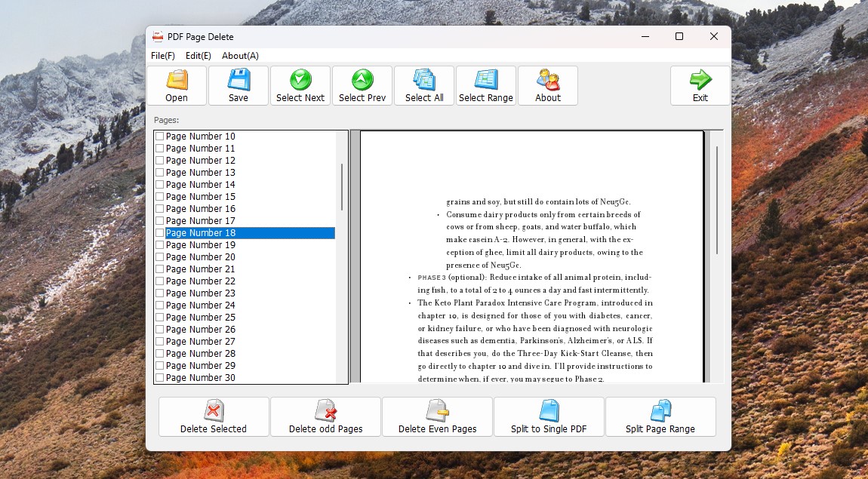
Task: Tick the checkbox for Page Number 18
Action: tap(159, 233)
